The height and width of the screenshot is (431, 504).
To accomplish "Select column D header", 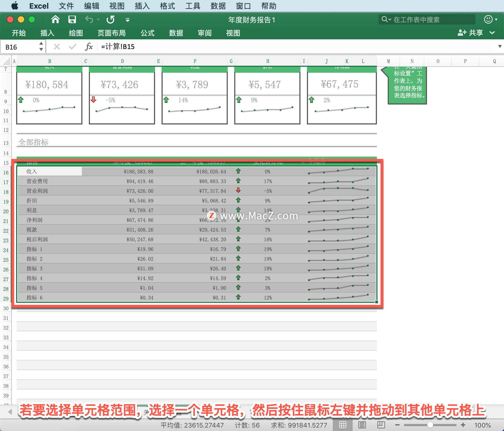I will (122, 61).
